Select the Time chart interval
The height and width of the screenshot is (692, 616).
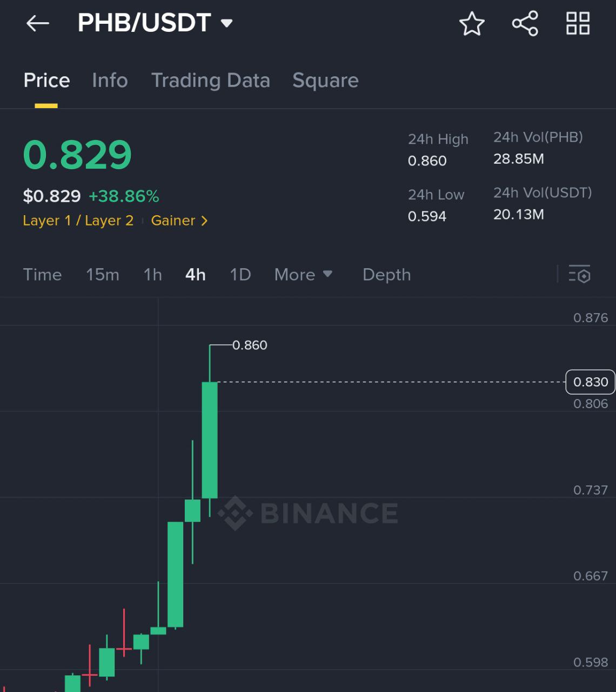tap(42, 275)
